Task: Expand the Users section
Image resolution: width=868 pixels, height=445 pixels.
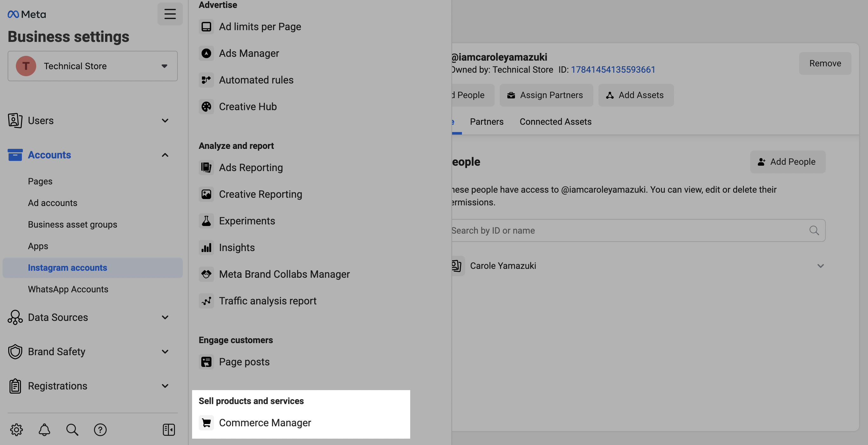Action: 165,120
